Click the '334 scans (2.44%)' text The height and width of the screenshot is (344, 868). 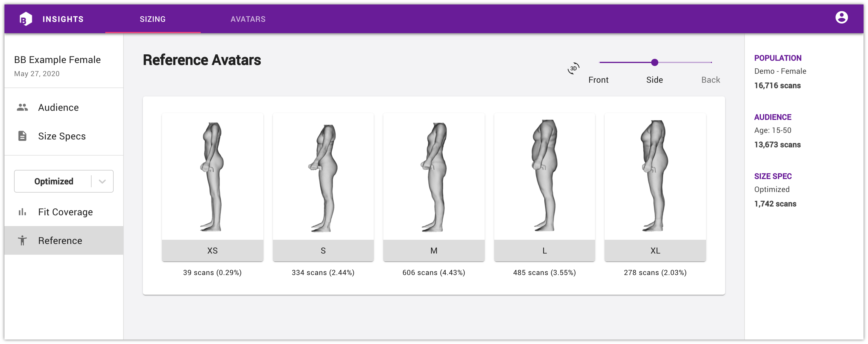pos(323,273)
